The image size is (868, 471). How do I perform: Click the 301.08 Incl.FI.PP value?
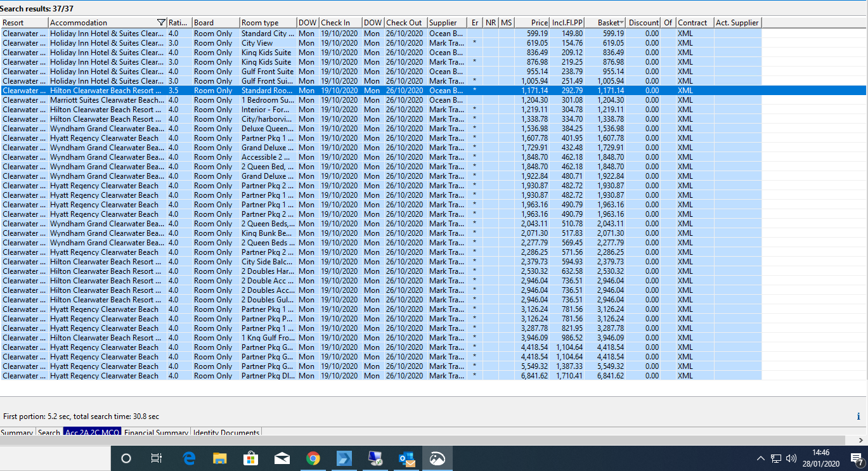point(572,100)
